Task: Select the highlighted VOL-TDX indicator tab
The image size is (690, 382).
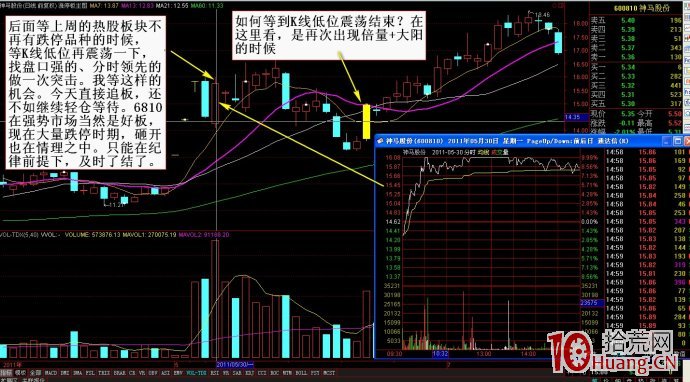Action: pos(196,372)
